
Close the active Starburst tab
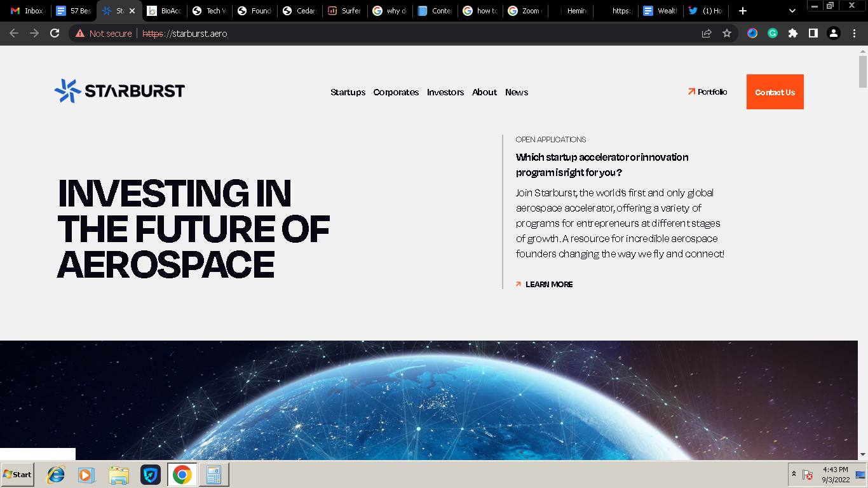click(x=132, y=11)
